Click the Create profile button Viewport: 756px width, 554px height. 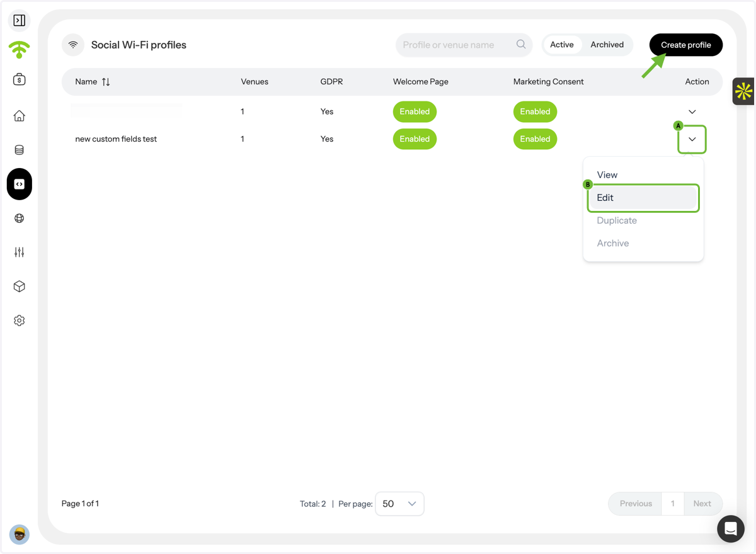pyautogui.click(x=686, y=45)
